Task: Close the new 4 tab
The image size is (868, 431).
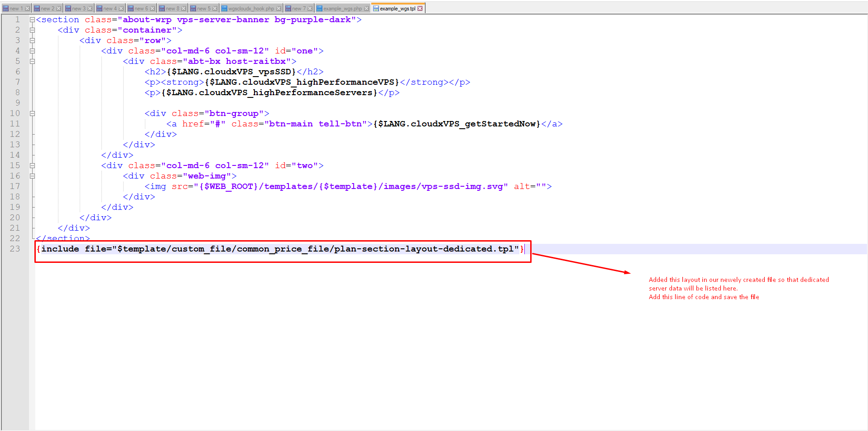Action: (x=121, y=9)
